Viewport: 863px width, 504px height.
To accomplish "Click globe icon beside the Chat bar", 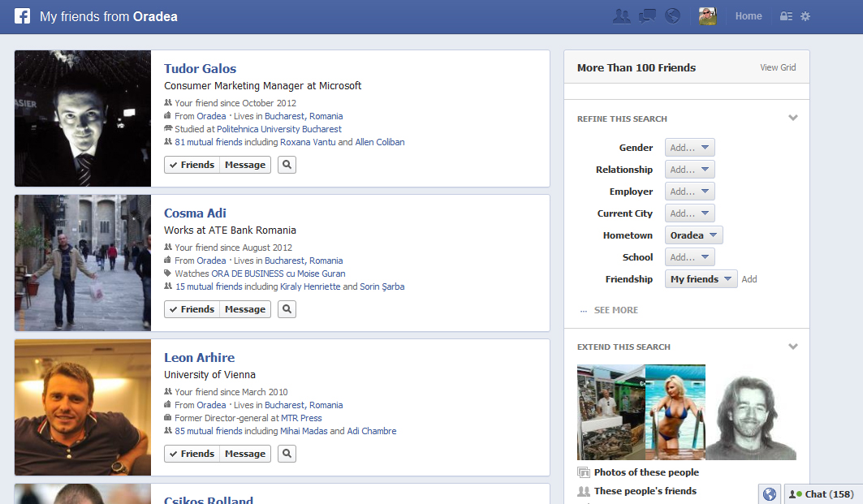I will 770,493.
